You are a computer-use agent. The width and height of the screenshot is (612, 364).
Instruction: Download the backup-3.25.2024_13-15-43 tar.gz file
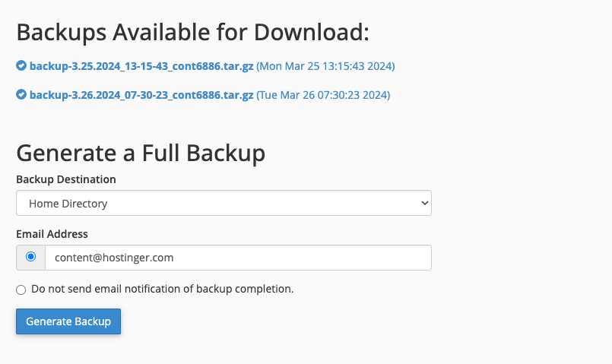click(141, 66)
